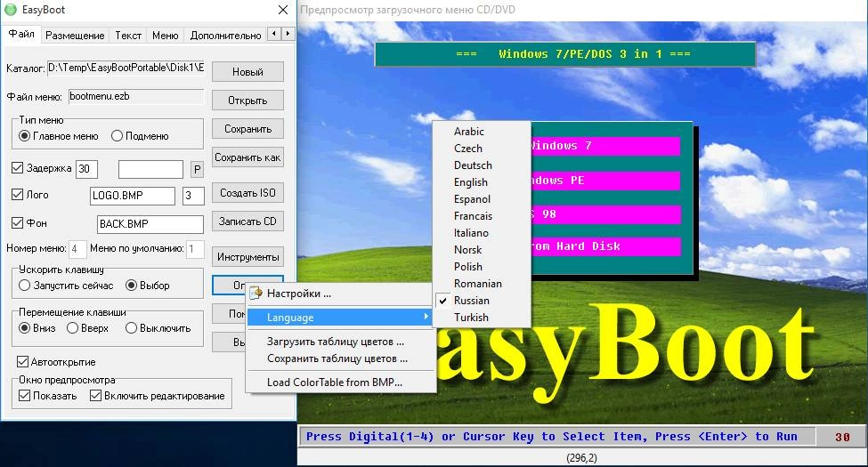868x467 pixels.
Task: Click the Hard Disk boot entry in preview
Action: click(605, 246)
